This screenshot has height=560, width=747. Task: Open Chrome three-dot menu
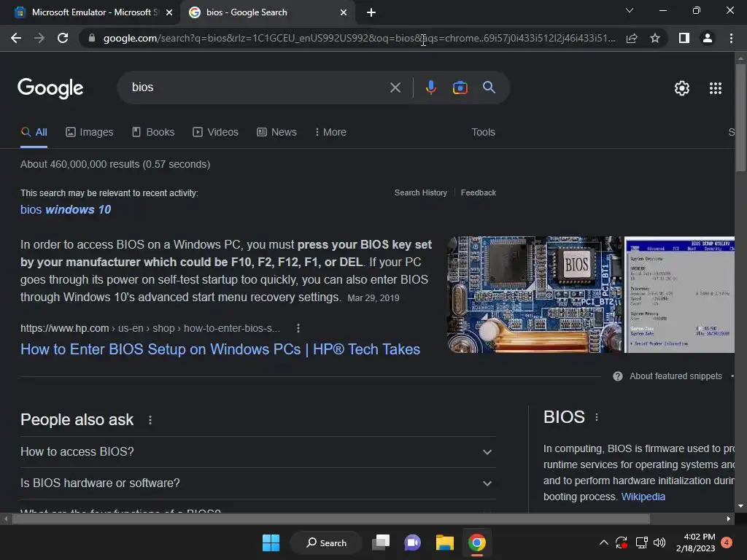point(731,38)
